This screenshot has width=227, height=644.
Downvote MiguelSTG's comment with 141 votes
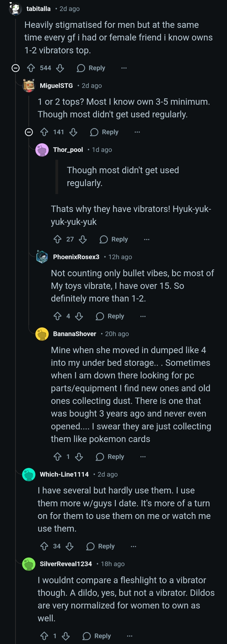(73, 132)
